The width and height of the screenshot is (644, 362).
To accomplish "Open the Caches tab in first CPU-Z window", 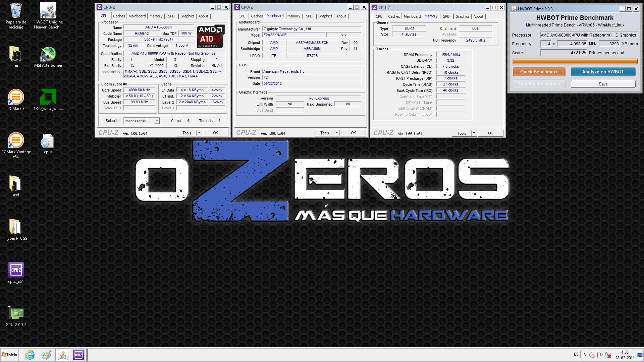I will tap(119, 16).
